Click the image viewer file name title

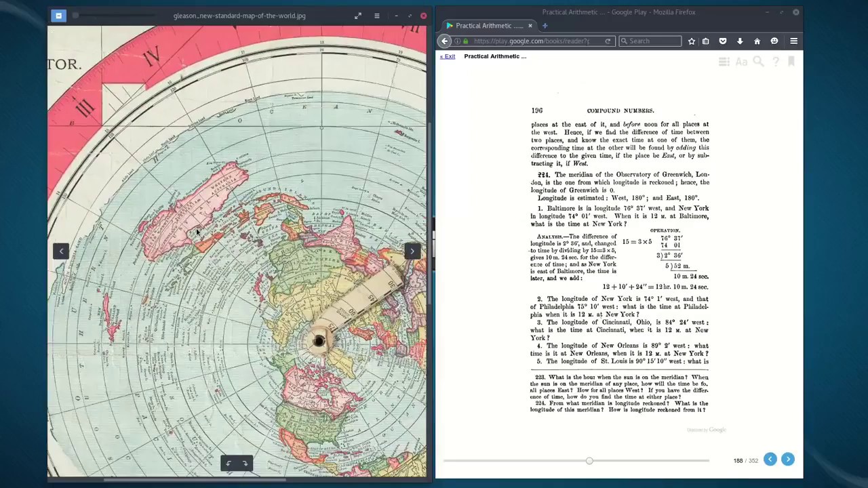click(x=239, y=16)
